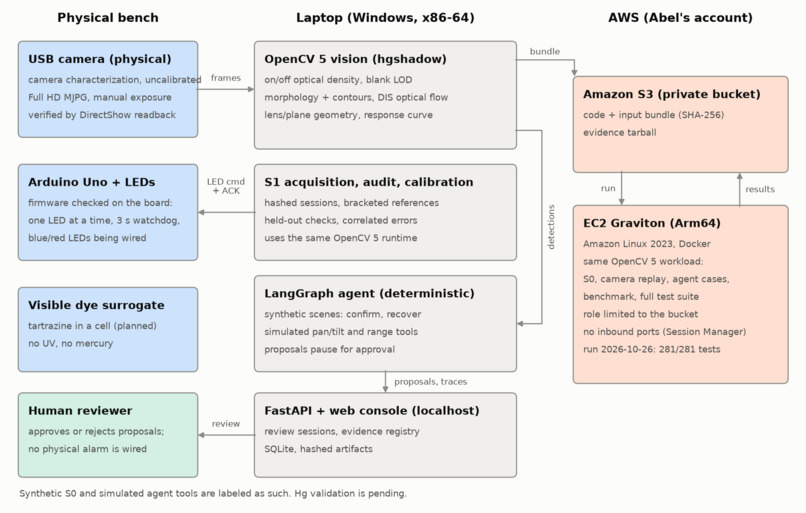Image resolution: width=806 pixels, height=513 pixels.
Task: Click the footnote about synthetic S0 labeling
Action: pyautogui.click(x=213, y=493)
